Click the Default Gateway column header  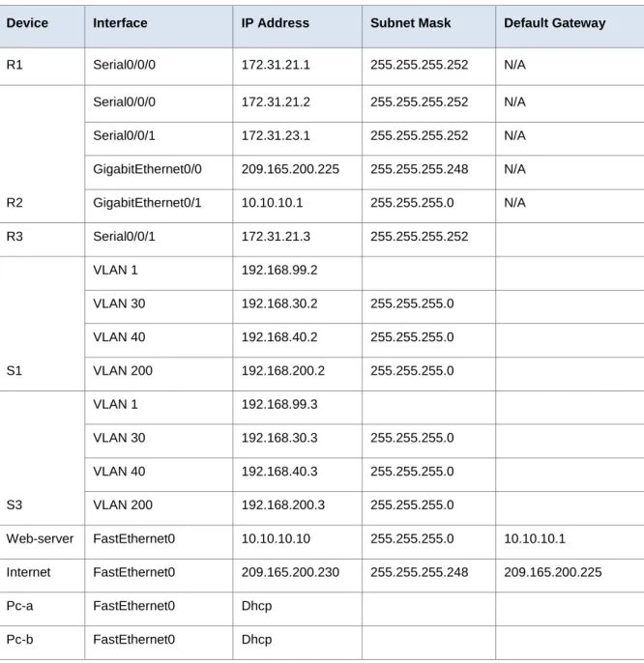(555, 23)
